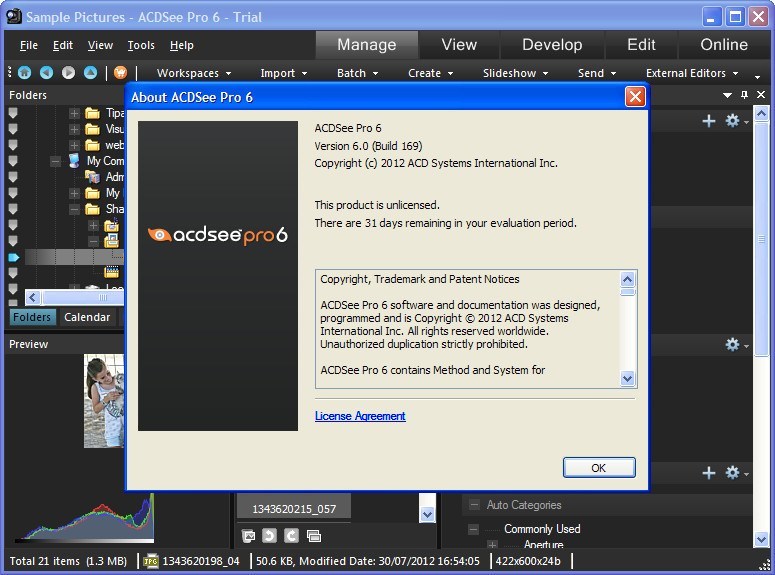This screenshot has height=575, width=775.
Task: Click down arrow in copyright notices scrollbar
Action: (627, 378)
